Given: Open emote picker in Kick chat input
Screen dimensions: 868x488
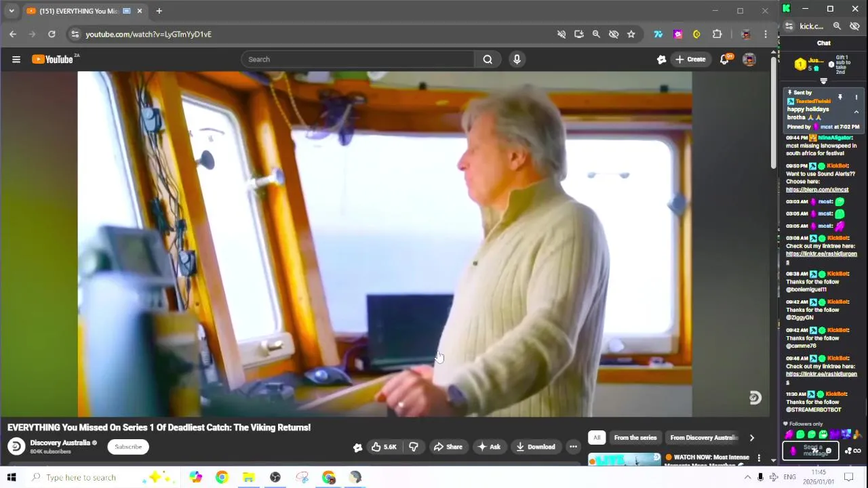Looking at the screenshot, I should pyautogui.click(x=829, y=451).
